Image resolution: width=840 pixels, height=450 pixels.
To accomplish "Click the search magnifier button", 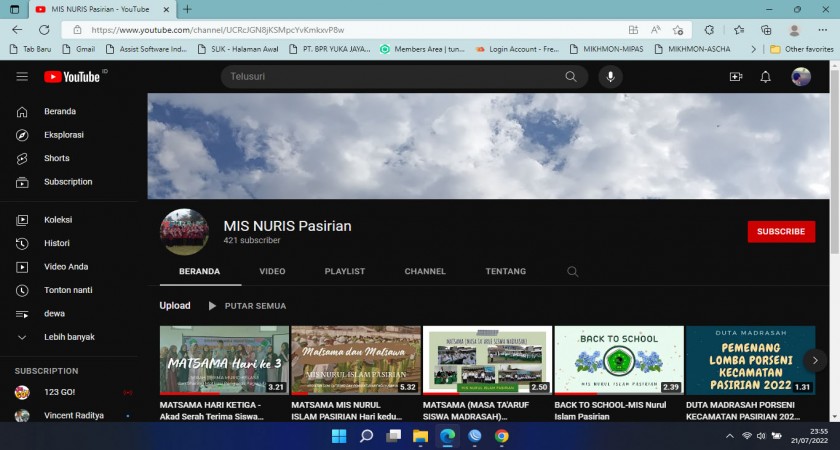I will pos(571,77).
